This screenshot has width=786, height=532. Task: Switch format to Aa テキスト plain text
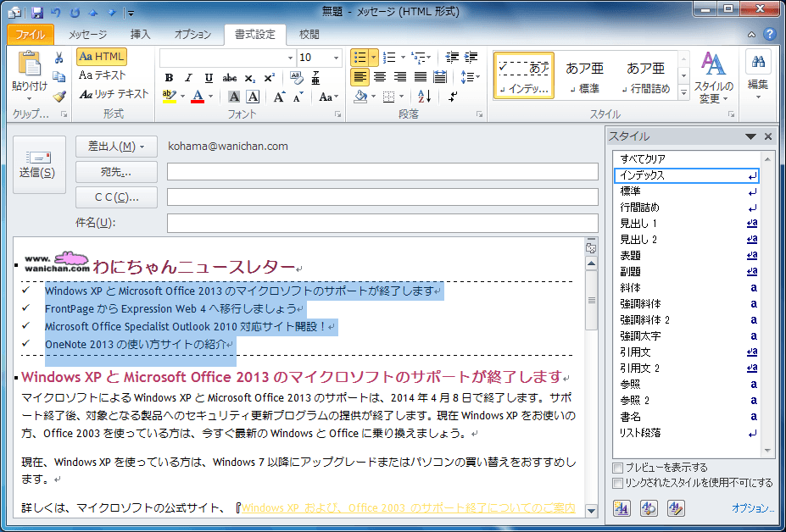103,75
